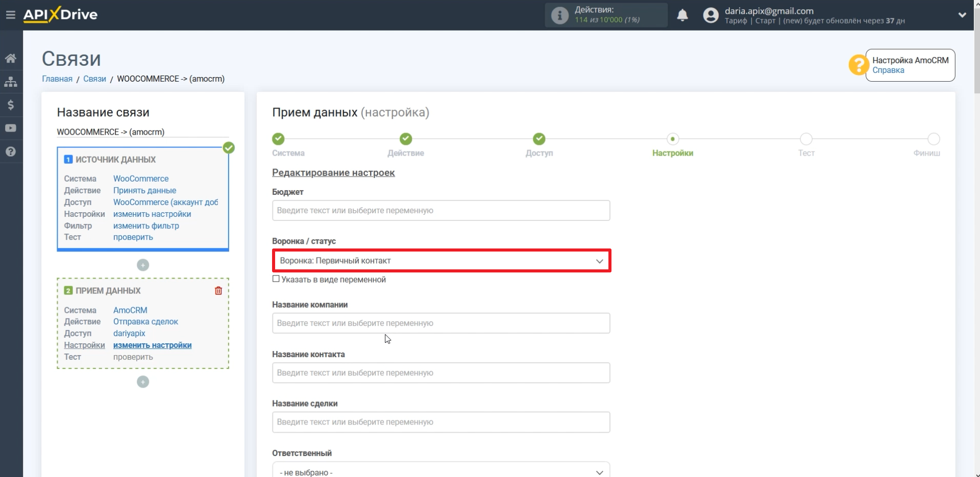Edit connection name WOOCOMMERCE -> (amocrm) field
980x477 pixels.
coord(143,132)
